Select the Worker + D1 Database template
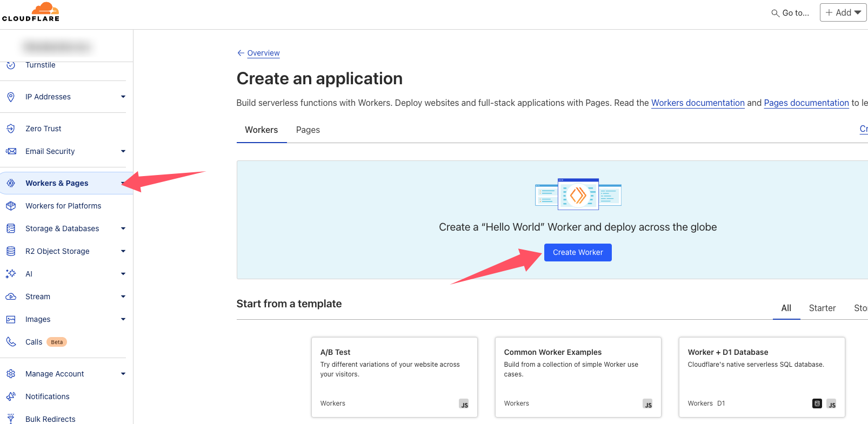 tap(762, 377)
